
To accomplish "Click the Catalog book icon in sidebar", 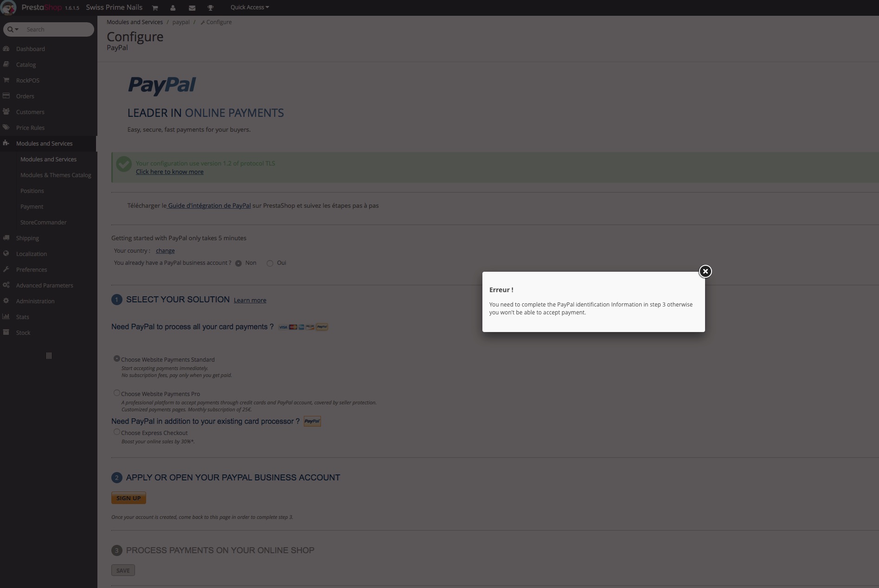I will pos(6,64).
